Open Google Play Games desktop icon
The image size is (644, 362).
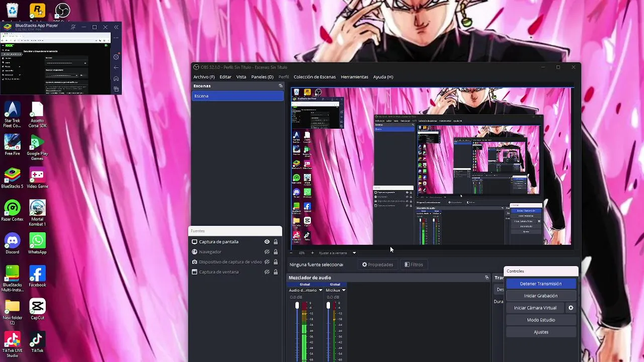coord(37,148)
